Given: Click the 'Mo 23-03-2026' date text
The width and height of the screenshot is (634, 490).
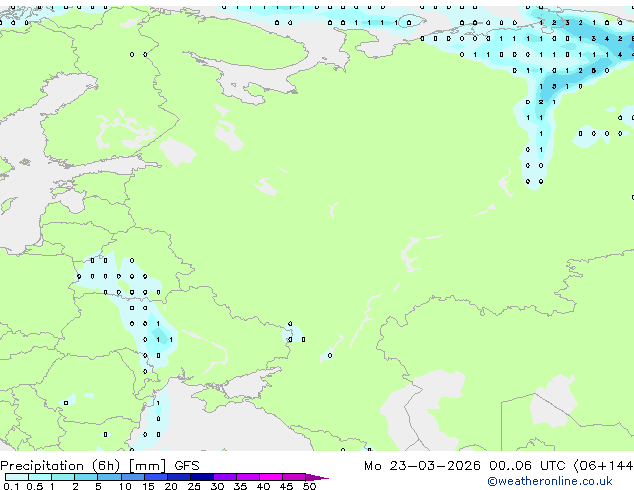Looking at the screenshot, I should click(x=422, y=466).
